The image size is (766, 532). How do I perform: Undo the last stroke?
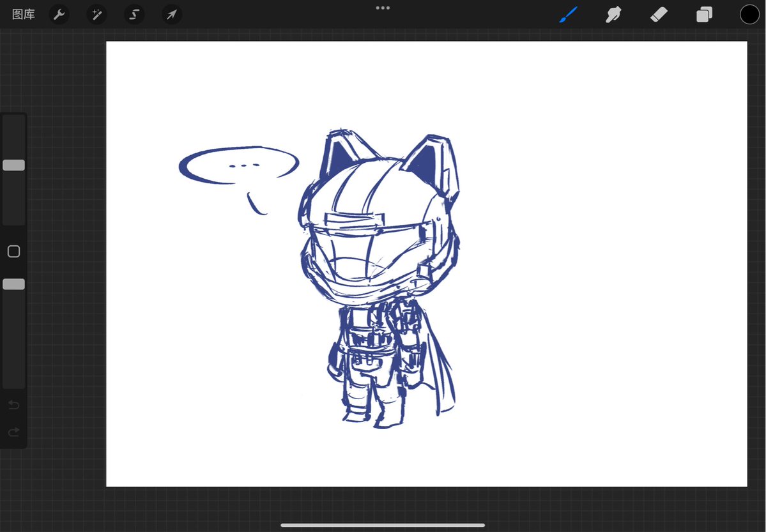[13, 405]
